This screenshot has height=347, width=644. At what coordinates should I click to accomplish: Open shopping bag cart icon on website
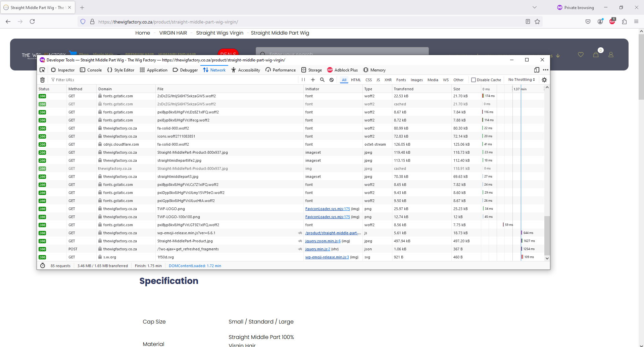click(x=596, y=54)
